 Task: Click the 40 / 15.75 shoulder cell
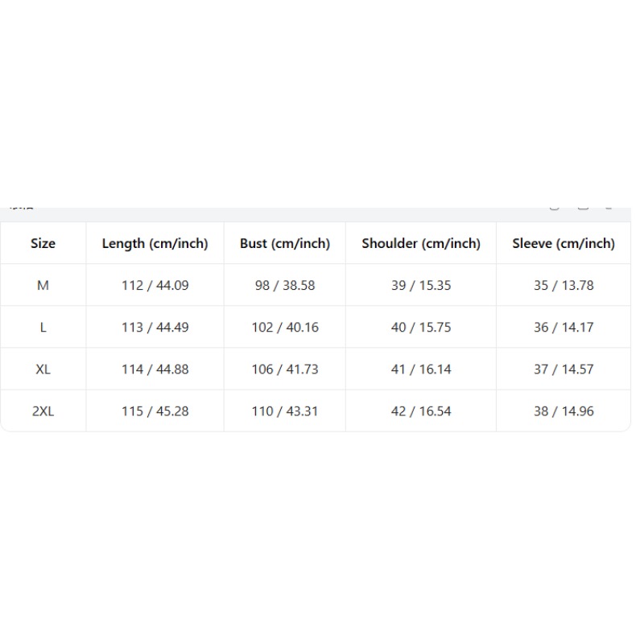pos(421,327)
